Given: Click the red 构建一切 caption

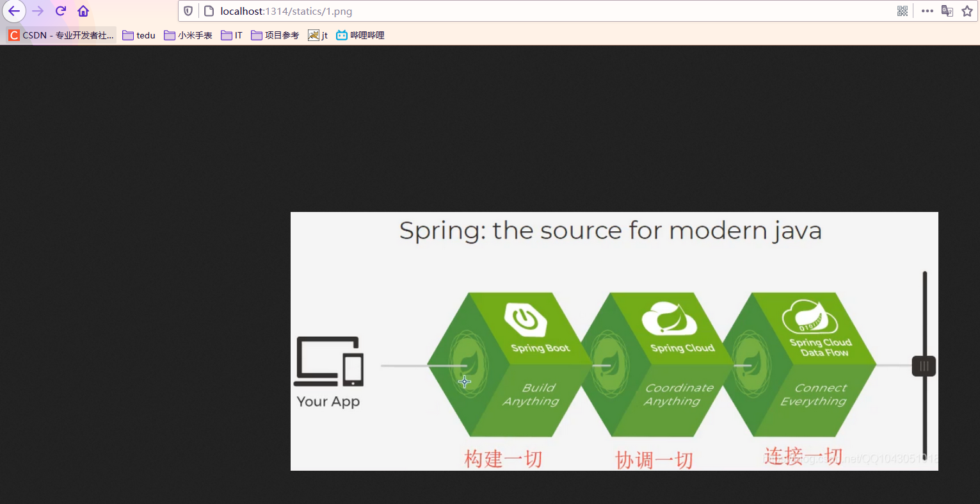Looking at the screenshot, I should 503,459.
